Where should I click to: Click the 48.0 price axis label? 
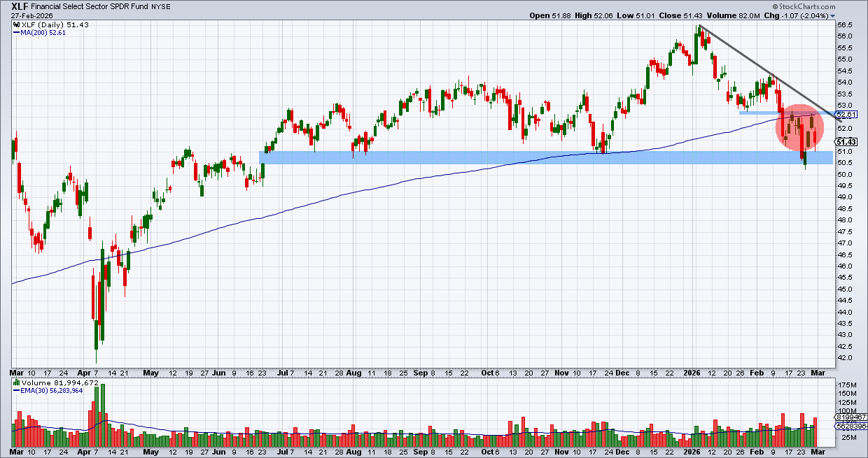[844, 220]
